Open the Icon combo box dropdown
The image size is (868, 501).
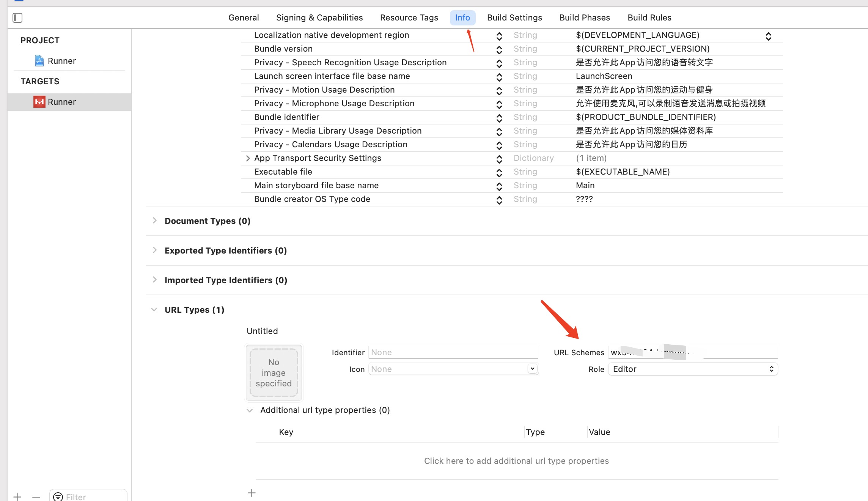pos(533,369)
